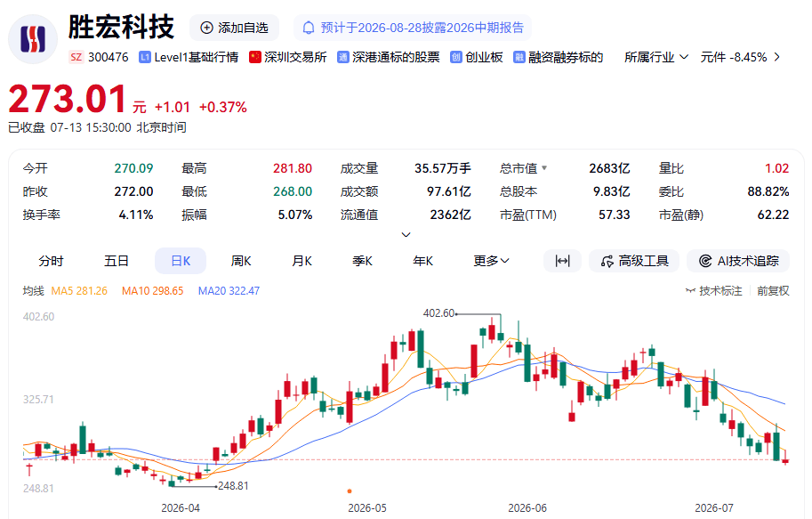
Task: Select the 日K chart tab
Action: (x=181, y=261)
